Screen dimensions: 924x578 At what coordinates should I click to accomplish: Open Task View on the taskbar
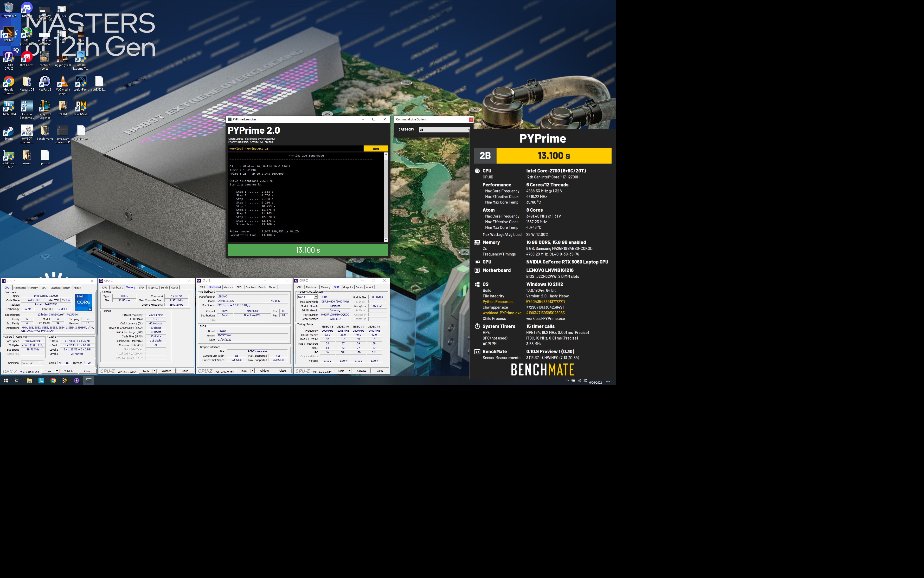(x=17, y=380)
